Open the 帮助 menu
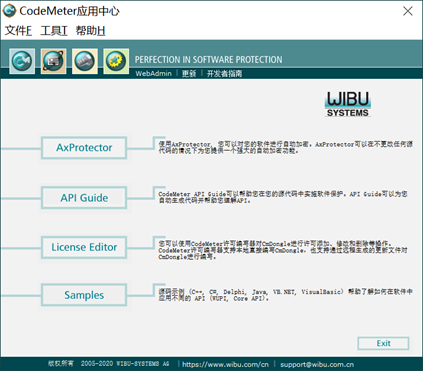The image size is (423, 371). coord(90,31)
